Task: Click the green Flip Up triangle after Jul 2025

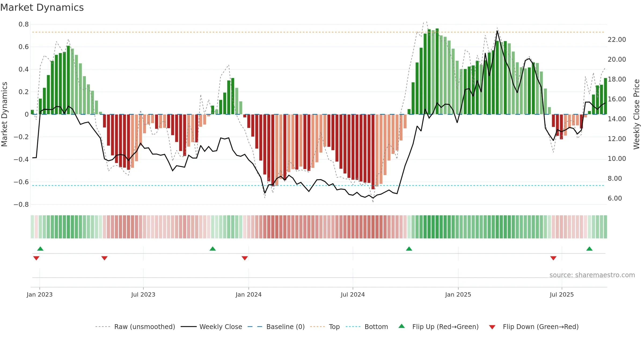Action: (x=589, y=249)
